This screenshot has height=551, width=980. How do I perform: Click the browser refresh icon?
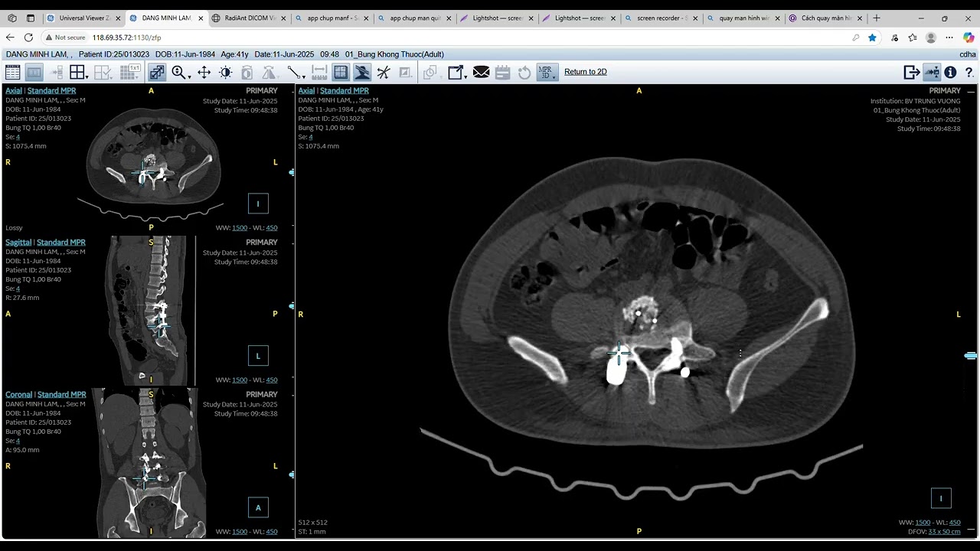pos(28,37)
